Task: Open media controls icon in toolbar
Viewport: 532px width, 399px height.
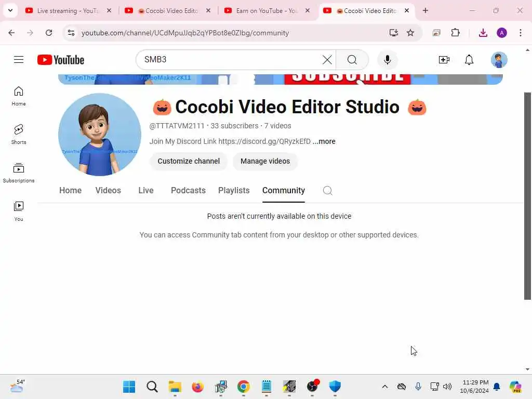Action: 436,33
